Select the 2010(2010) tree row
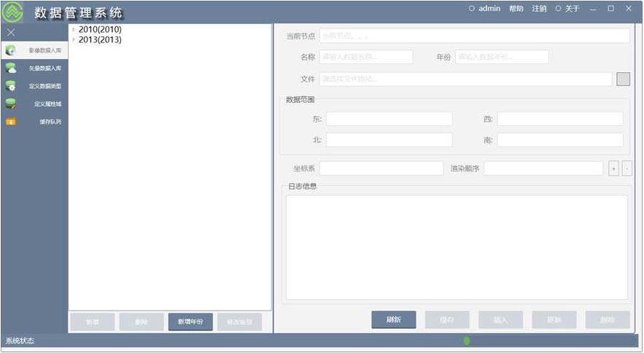The width and height of the screenshot is (644, 353). pos(100,29)
